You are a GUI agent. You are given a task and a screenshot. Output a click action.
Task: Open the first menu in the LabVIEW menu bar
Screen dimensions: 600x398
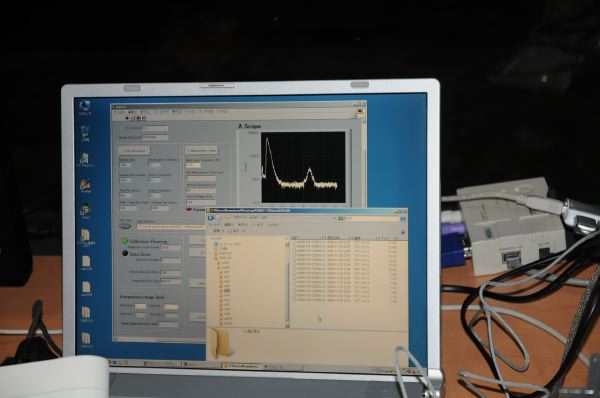pyautogui.click(x=119, y=112)
